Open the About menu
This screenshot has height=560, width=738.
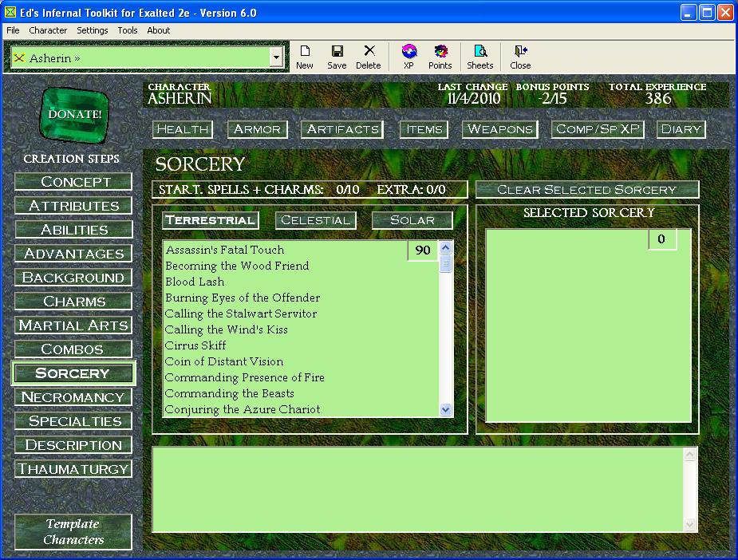[159, 30]
